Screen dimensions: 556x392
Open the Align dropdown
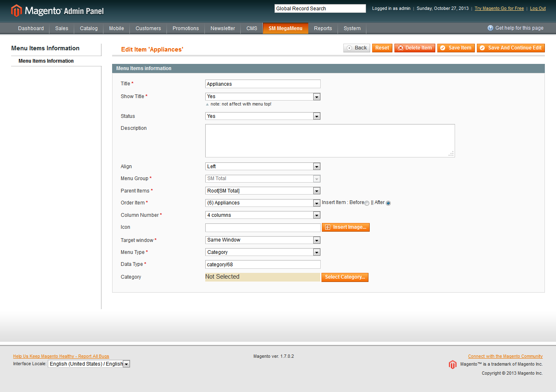point(263,167)
